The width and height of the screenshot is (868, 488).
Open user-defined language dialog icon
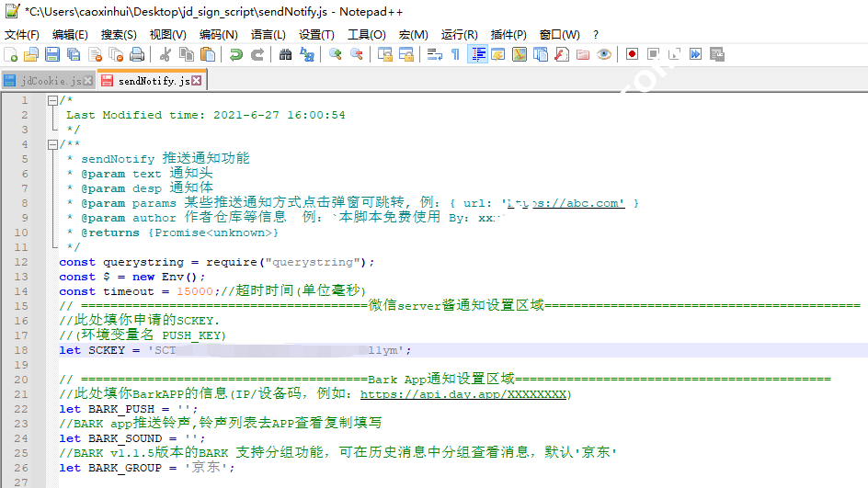(x=498, y=54)
